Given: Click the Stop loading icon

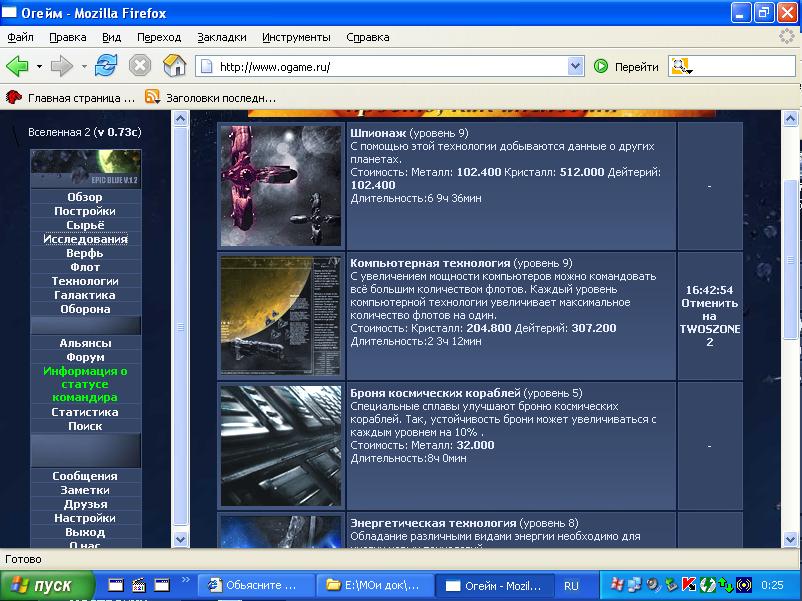Looking at the screenshot, I should coord(140,66).
